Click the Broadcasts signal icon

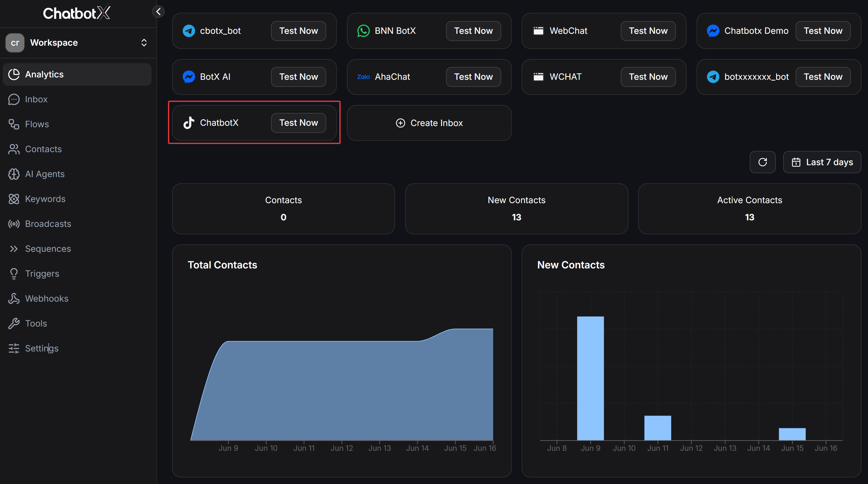tap(14, 224)
